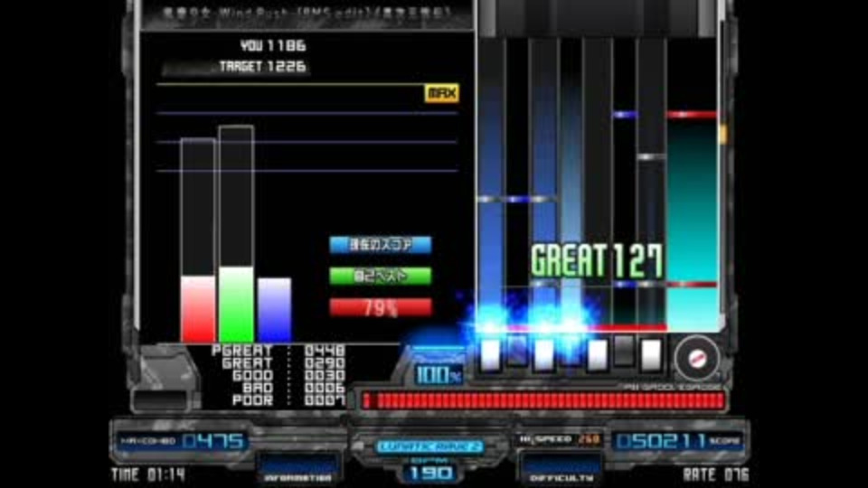Click the INFORMATION panel label
This screenshot has height=488, width=868.
[x=297, y=478]
